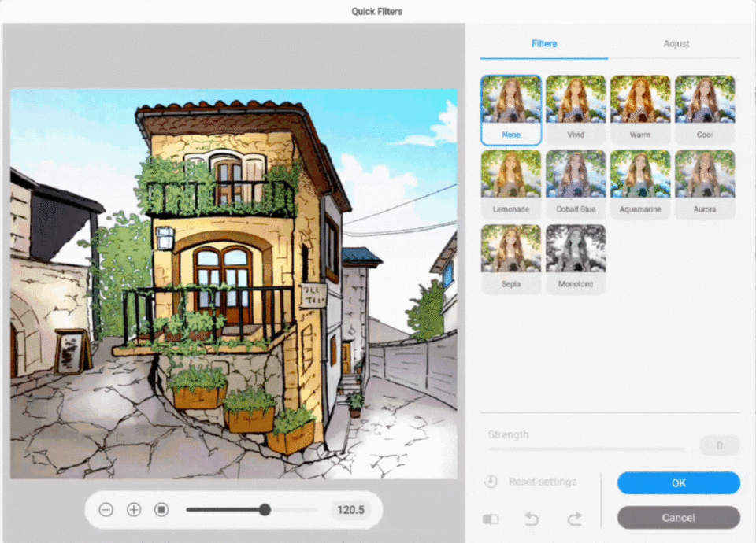Apply the Warm filter

pyautogui.click(x=640, y=110)
